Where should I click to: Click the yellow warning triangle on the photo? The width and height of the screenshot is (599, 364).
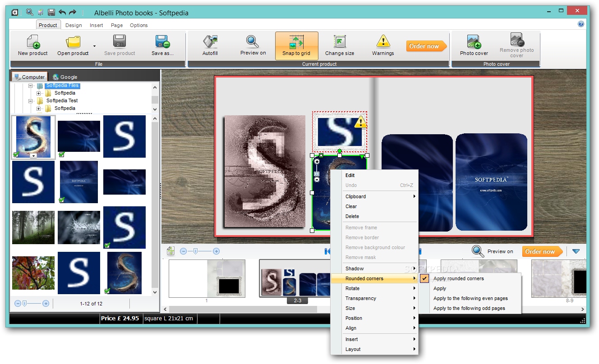(x=361, y=123)
